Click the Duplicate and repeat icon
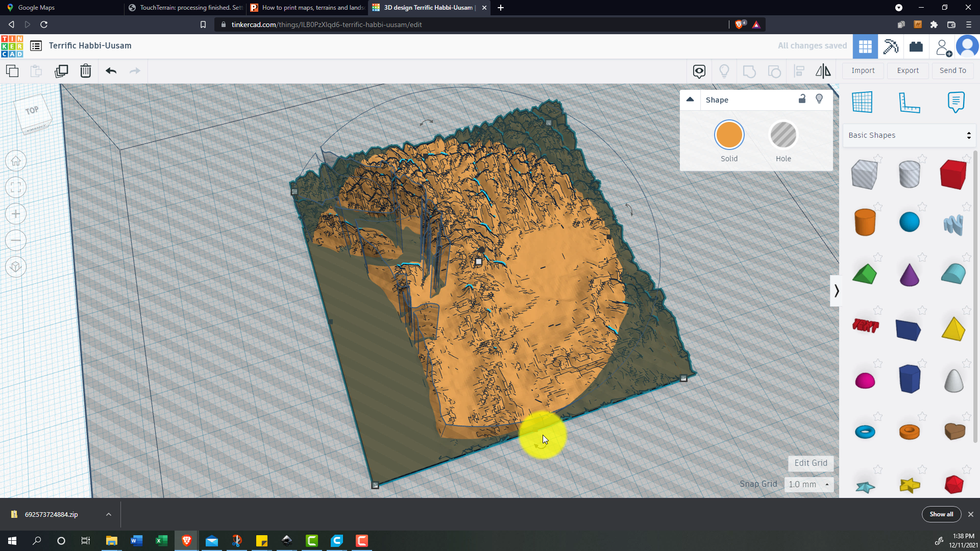The image size is (980, 551). (x=61, y=71)
